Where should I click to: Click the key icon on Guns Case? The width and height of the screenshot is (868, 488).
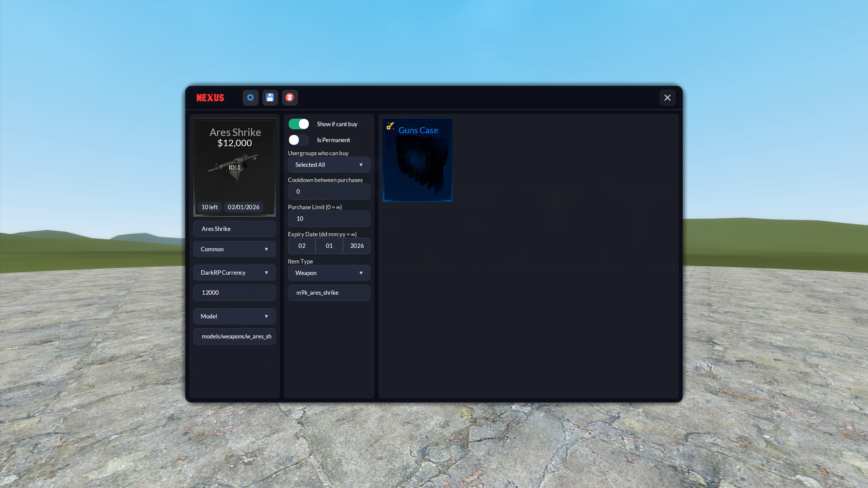click(390, 126)
